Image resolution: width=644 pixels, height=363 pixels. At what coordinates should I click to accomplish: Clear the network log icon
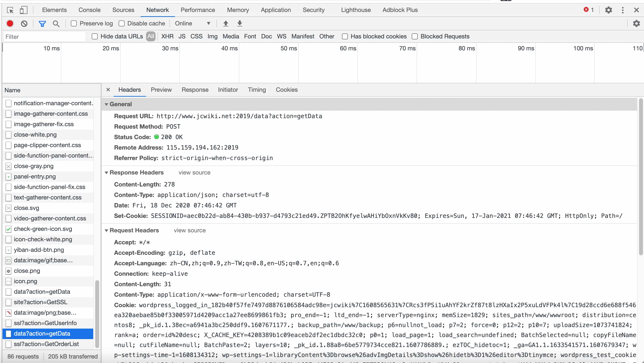tap(24, 23)
